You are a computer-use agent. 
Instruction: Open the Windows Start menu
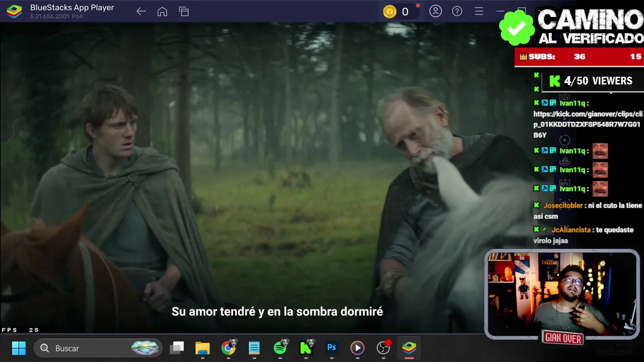tap(19, 348)
